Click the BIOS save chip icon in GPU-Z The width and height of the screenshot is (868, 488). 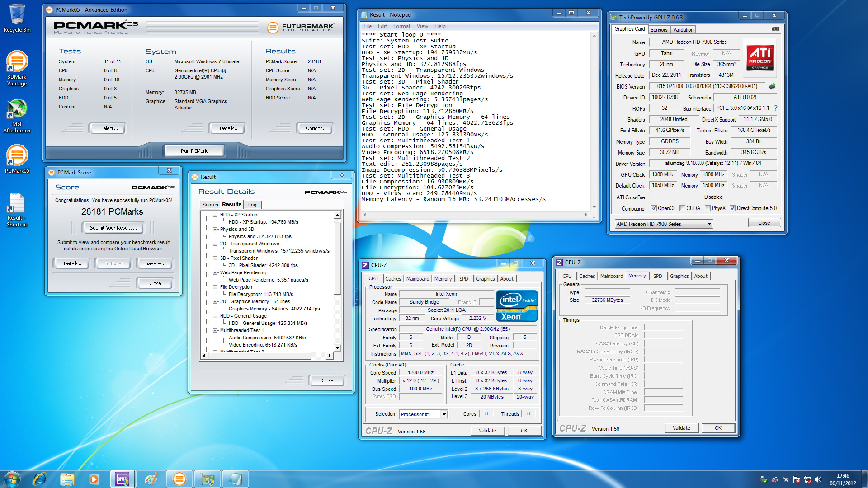pyautogui.click(x=772, y=86)
